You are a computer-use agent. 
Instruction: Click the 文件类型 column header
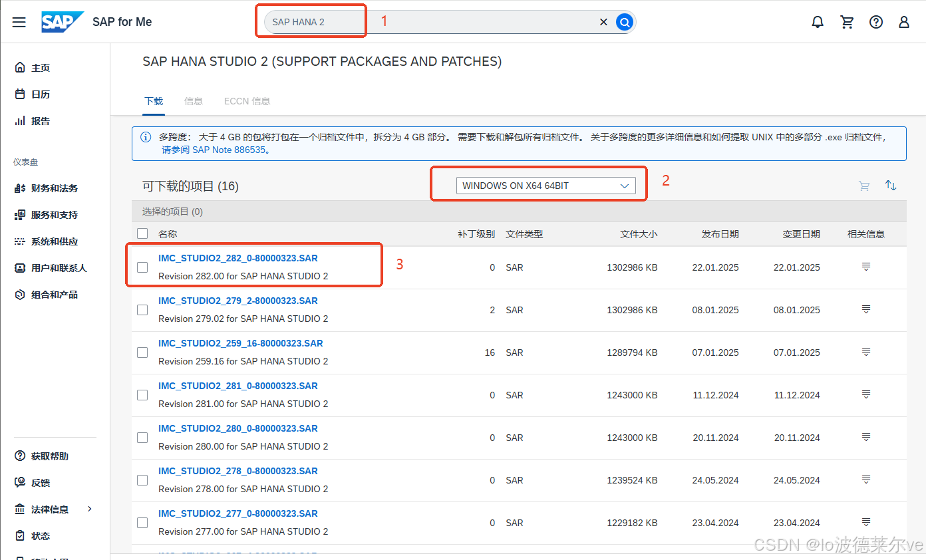click(x=524, y=234)
